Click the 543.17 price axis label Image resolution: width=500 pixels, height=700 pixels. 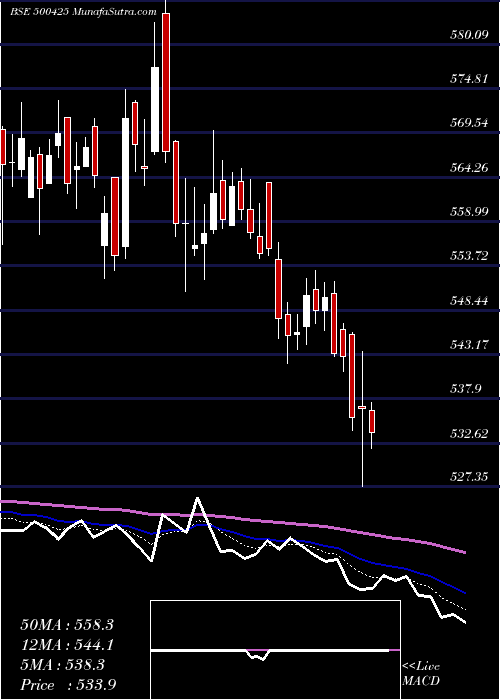click(468, 345)
